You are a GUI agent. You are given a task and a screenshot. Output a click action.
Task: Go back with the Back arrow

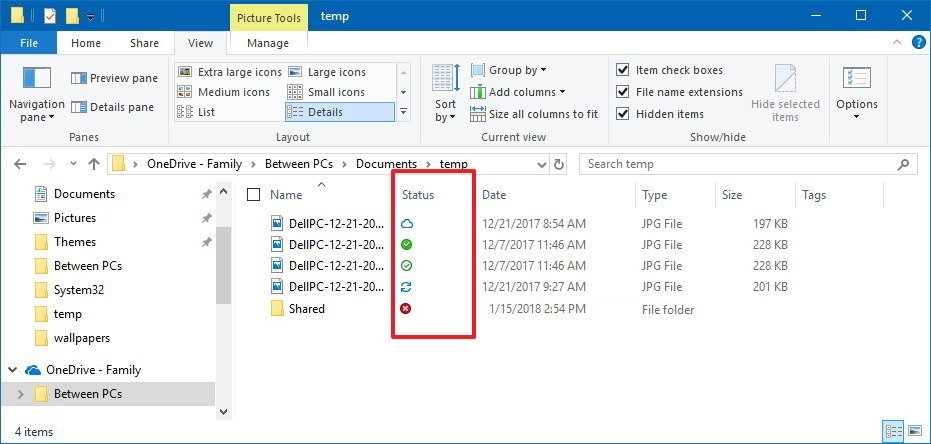click(x=20, y=164)
